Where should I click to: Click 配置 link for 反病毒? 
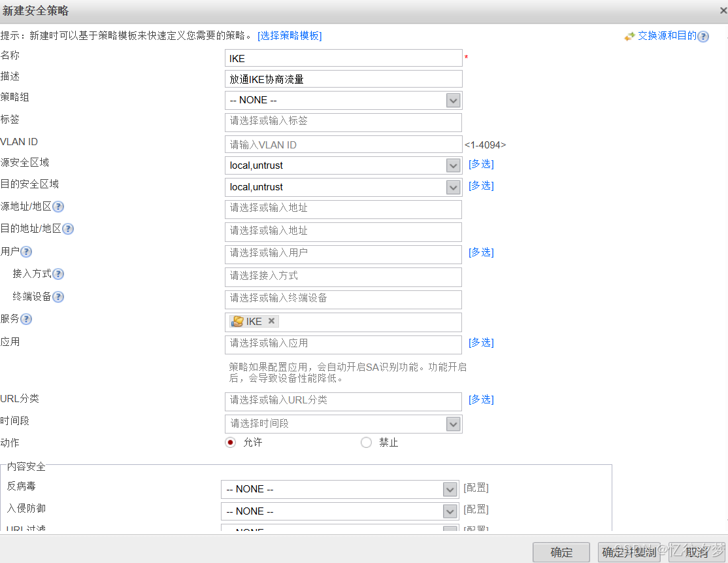pos(476,488)
